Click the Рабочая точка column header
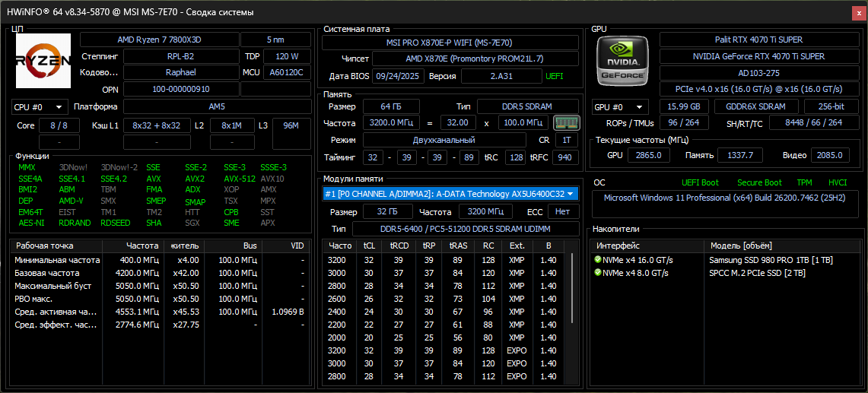This screenshot has width=868, height=393. pyautogui.click(x=56, y=246)
